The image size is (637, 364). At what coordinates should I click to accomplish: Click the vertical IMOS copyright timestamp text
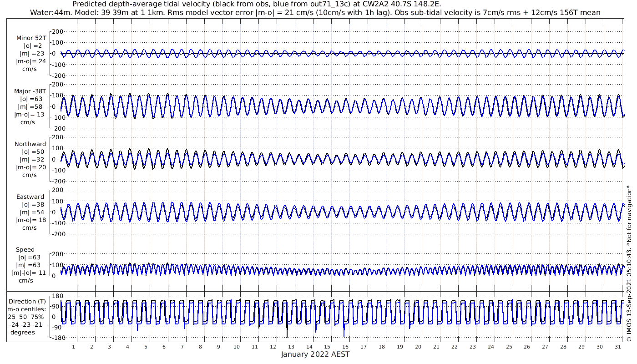[630, 263]
